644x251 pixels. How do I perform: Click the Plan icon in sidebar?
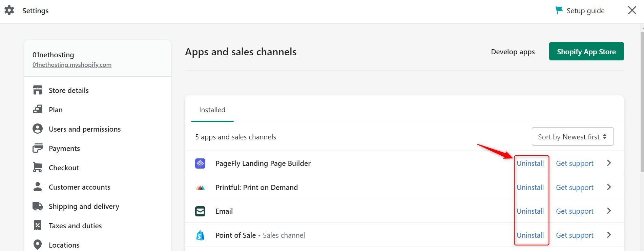pyautogui.click(x=38, y=110)
